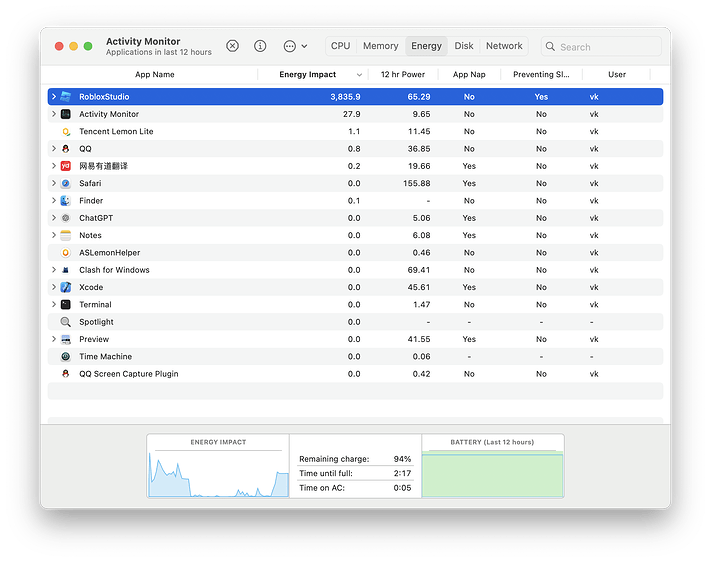Expand the Finder process row
The height and width of the screenshot is (562, 711).
[54, 200]
